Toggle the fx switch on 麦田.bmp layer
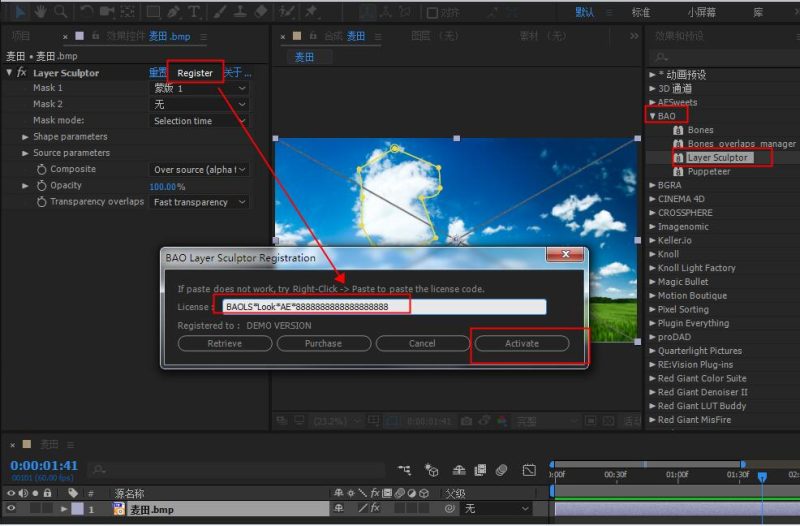This screenshot has height=526, width=800. click(375, 508)
